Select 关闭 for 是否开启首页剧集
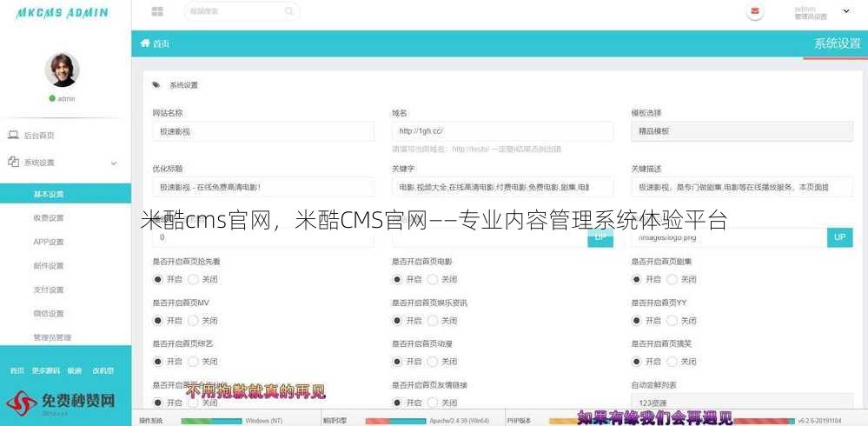 coord(672,279)
